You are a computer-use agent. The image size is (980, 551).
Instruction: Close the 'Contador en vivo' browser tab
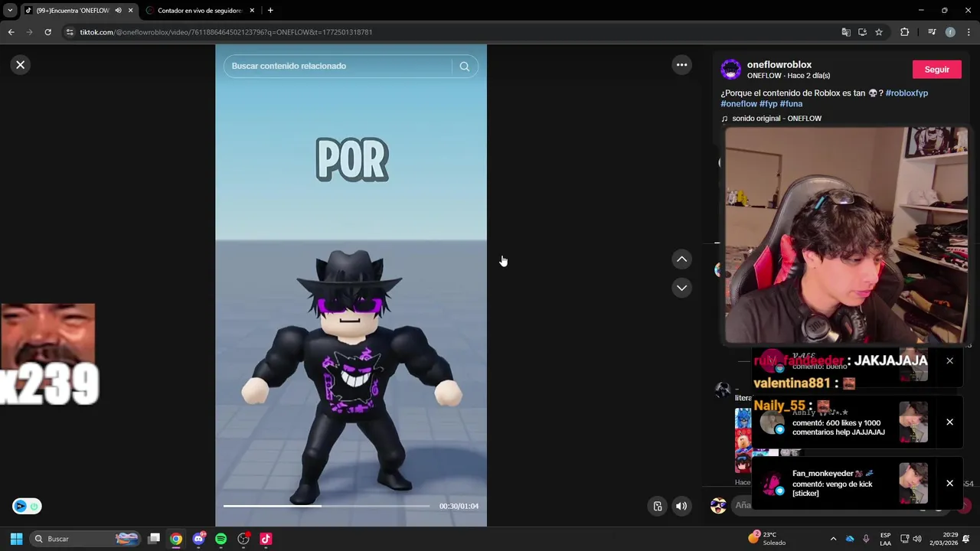click(x=252, y=11)
